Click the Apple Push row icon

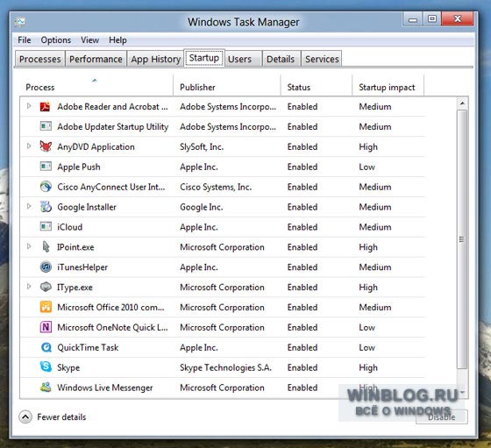(x=46, y=167)
